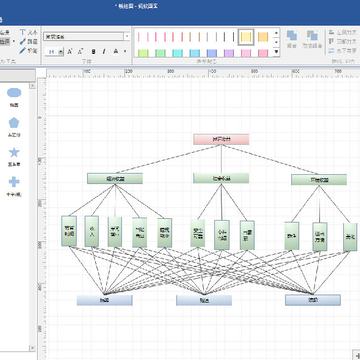Click the shape library scroll-down arrow

point(32,348)
